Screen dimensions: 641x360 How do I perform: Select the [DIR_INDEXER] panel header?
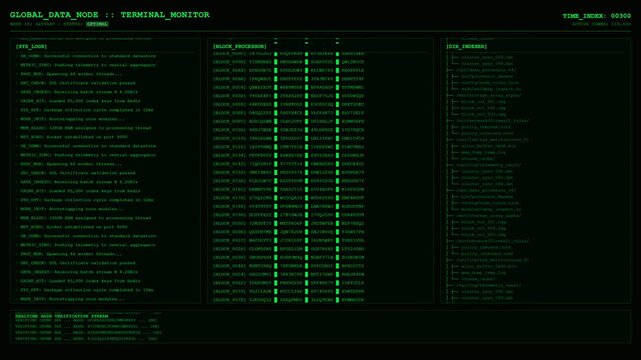[466, 46]
